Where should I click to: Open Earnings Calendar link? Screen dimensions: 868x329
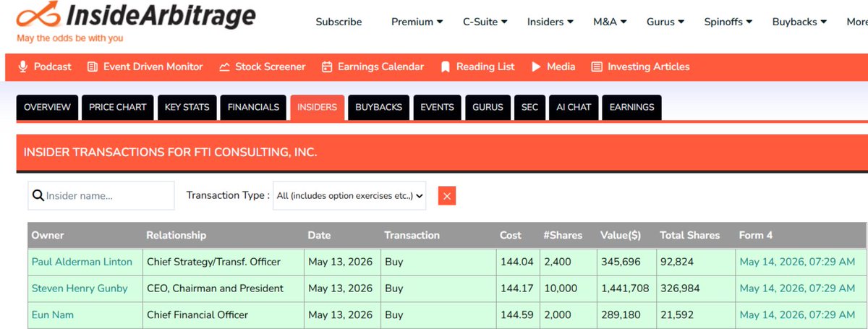[380, 67]
